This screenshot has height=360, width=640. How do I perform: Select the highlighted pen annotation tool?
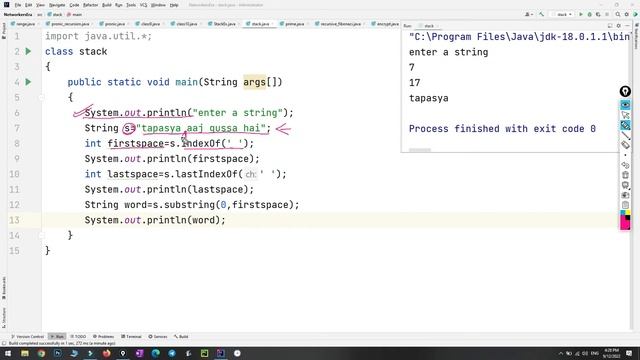pos(625,125)
